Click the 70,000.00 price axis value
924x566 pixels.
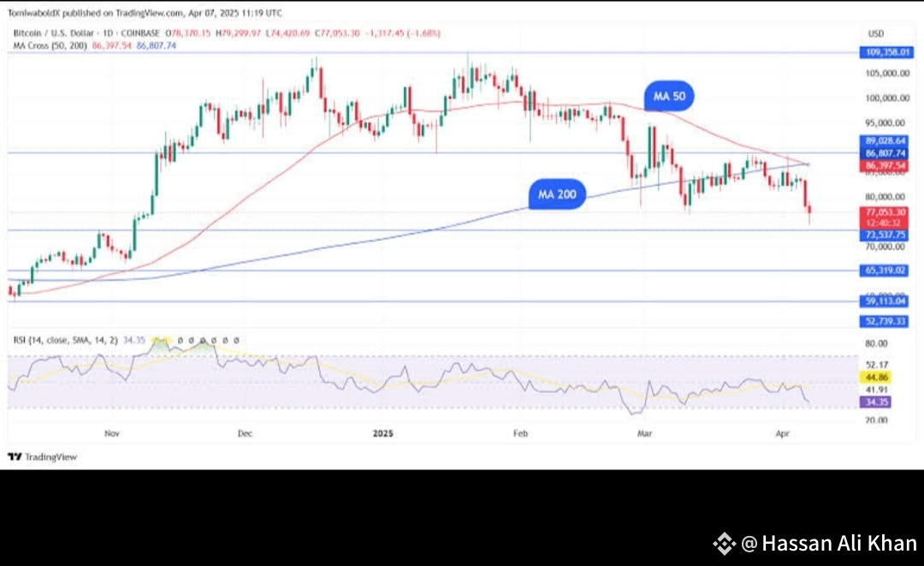tap(885, 247)
